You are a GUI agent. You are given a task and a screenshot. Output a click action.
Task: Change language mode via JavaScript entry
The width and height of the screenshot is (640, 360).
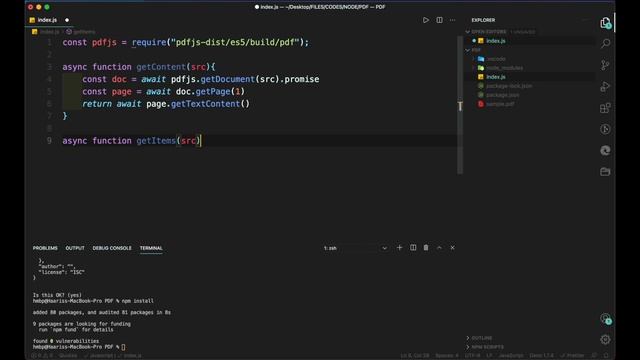click(x=511, y=356)
